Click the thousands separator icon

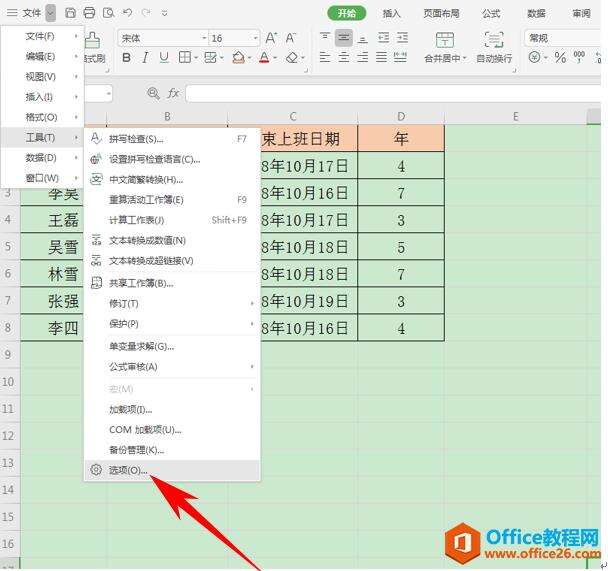[x=579, y=58]
